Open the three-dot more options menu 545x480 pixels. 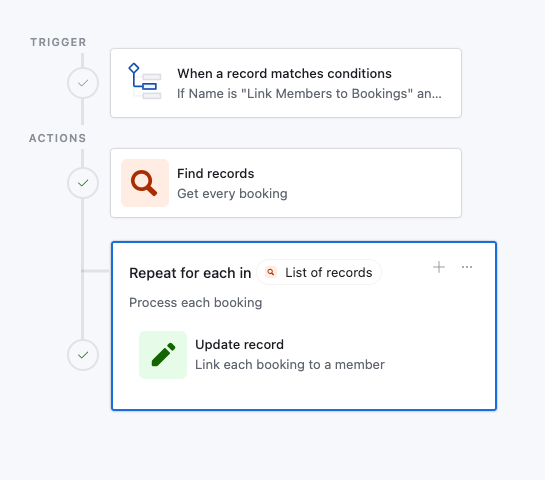tap(467, 267)
